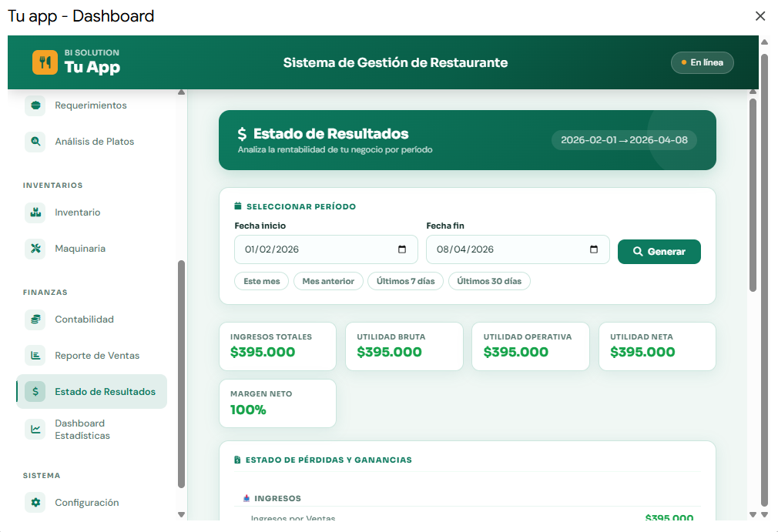Open the calendar picker in Fecha fin
The height and width of the screenshot is (532, 778).
pyautogui.click(x=593, y=249)
